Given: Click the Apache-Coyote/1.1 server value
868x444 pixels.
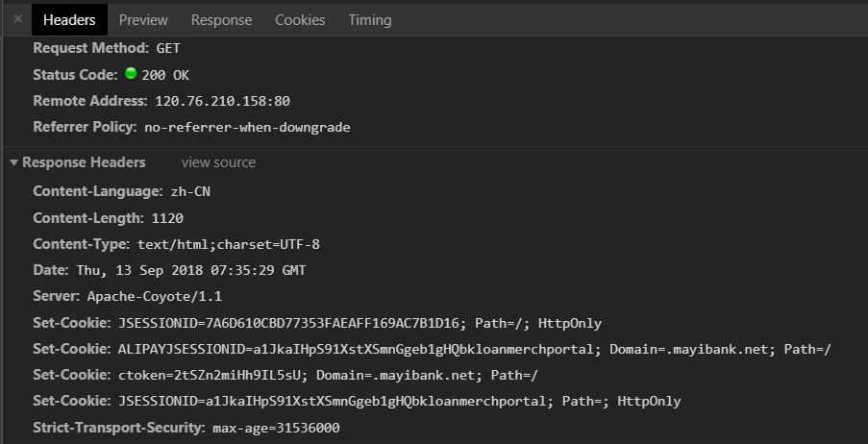Looking at the screenshot, I should (155, 297).
